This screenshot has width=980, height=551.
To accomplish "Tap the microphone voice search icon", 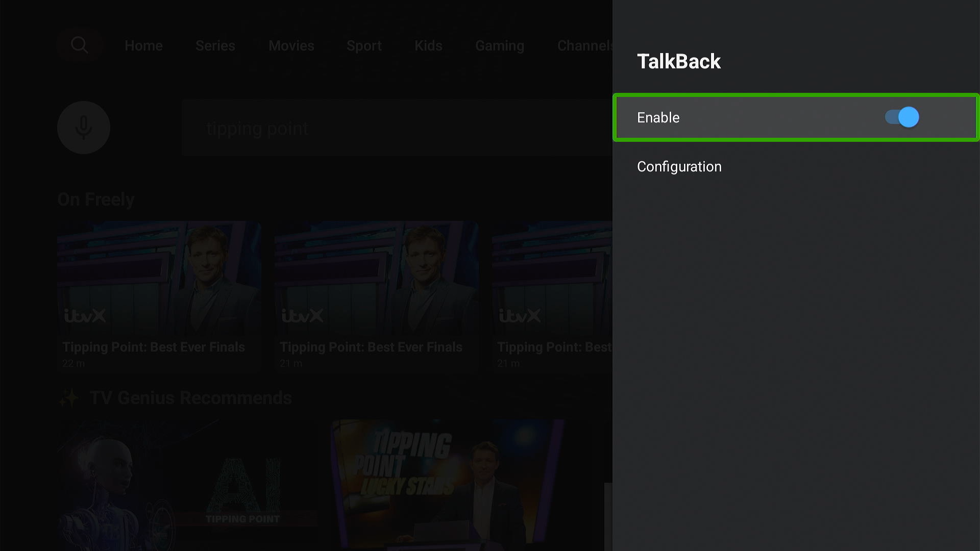I will [84, 128].
